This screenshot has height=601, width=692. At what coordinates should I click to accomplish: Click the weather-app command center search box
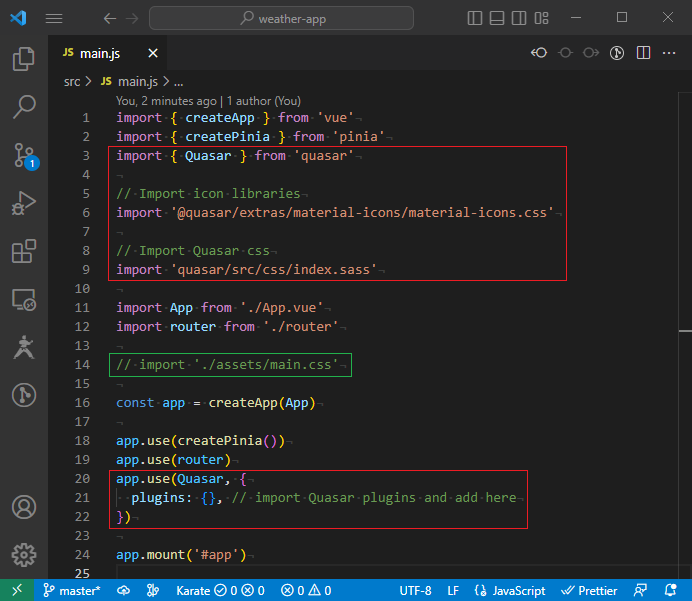click(282, 19)
